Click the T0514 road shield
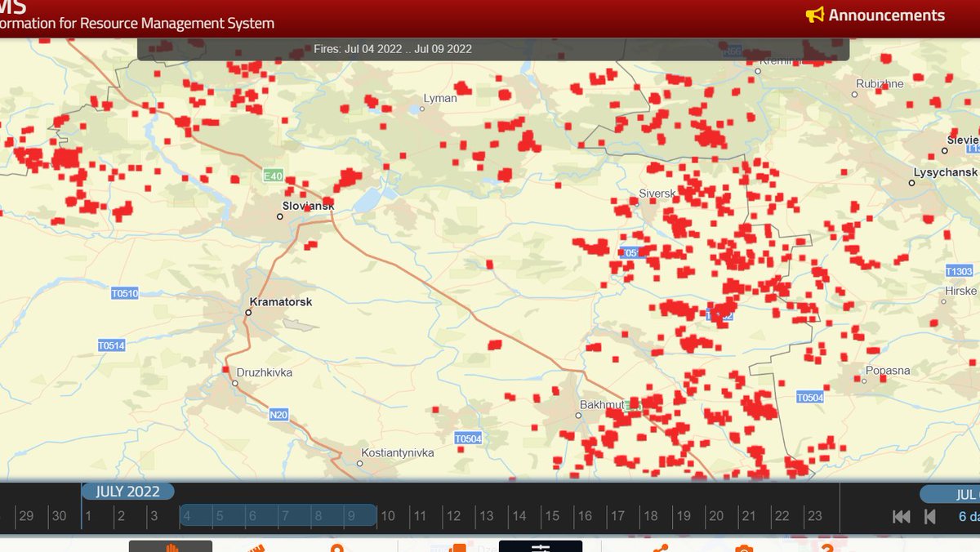 [x=111, y=345]
